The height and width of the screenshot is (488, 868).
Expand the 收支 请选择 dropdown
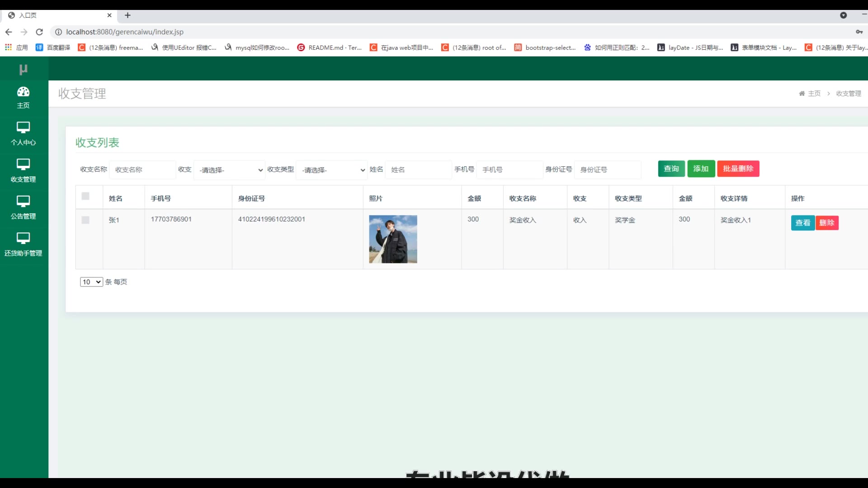point(230,170)
